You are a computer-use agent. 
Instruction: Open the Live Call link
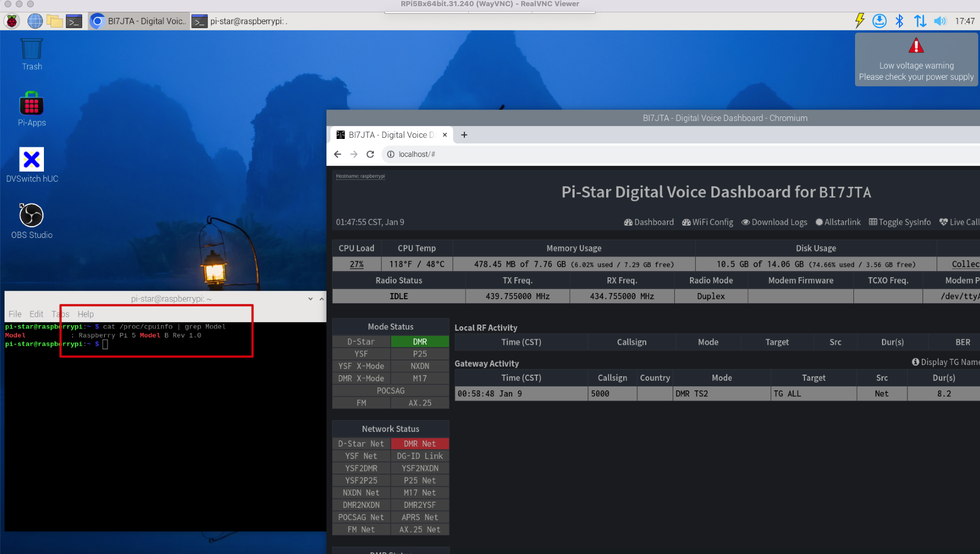click(960, 222)
